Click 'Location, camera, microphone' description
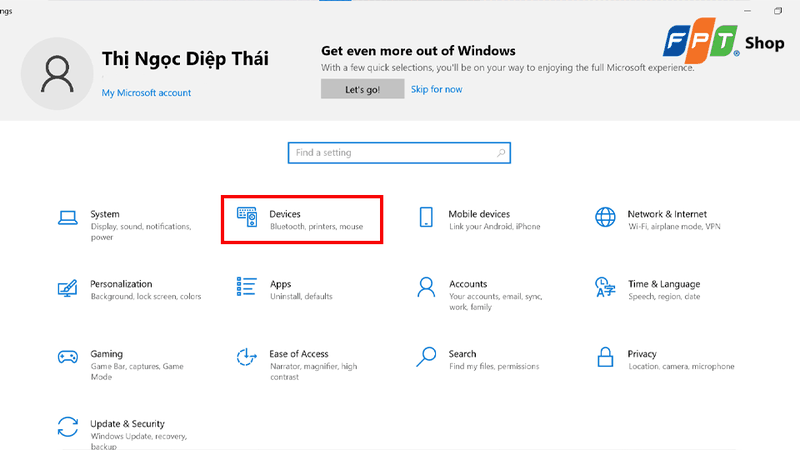The image size is (800, 450). coord(681,366)
